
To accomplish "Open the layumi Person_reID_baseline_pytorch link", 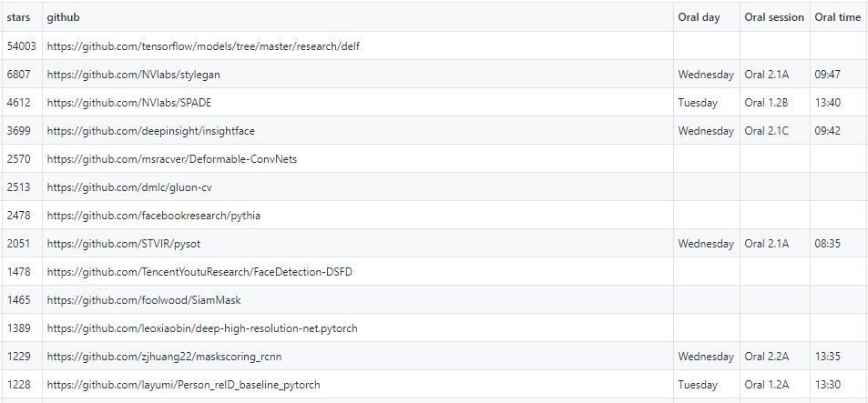I will (x=183, y=385).
